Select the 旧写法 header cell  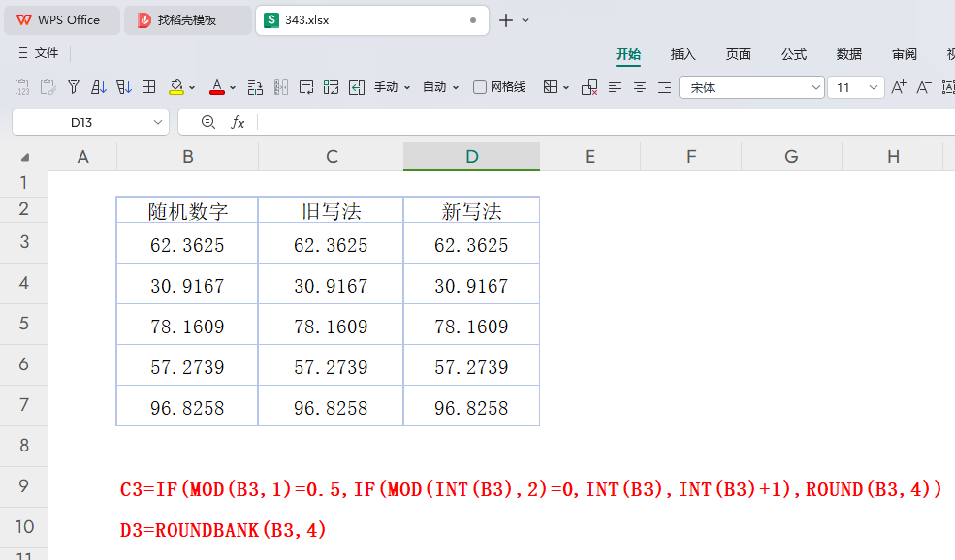(331, 210)
